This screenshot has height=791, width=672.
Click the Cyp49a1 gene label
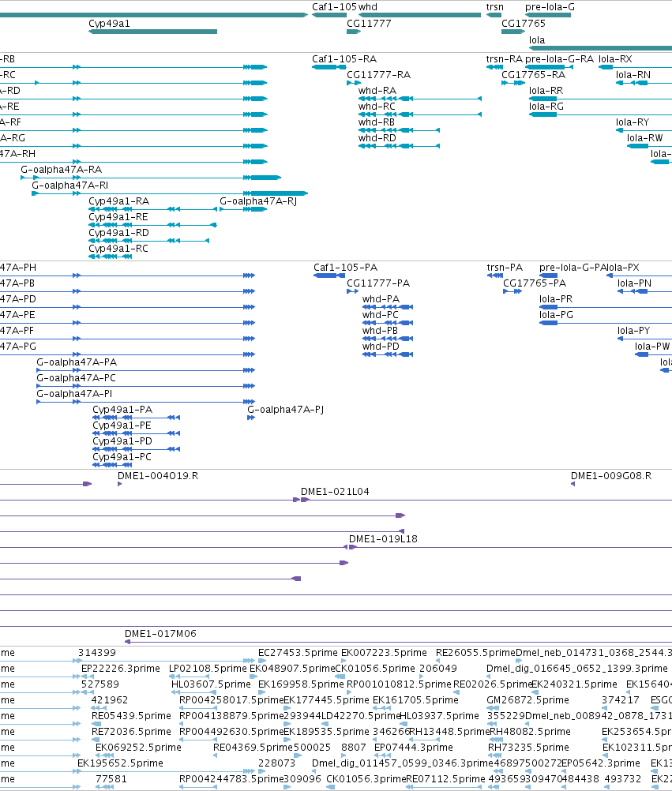(109, 24)
